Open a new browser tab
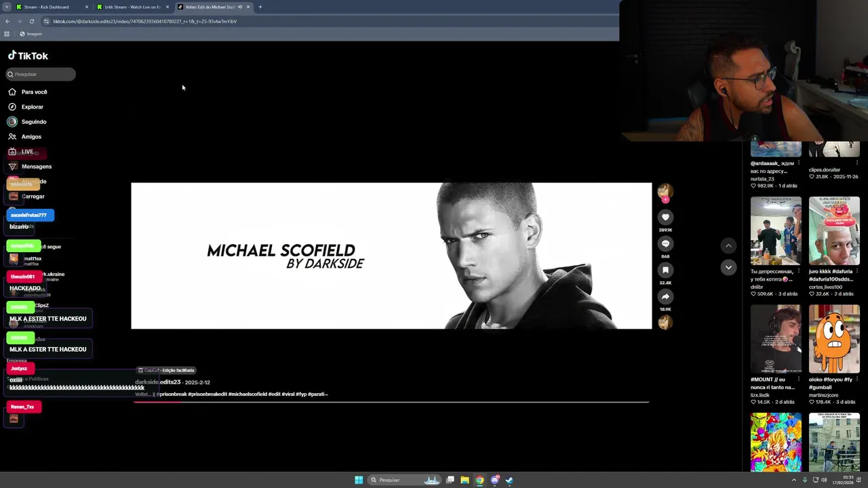868x488 pixels. 260,7
